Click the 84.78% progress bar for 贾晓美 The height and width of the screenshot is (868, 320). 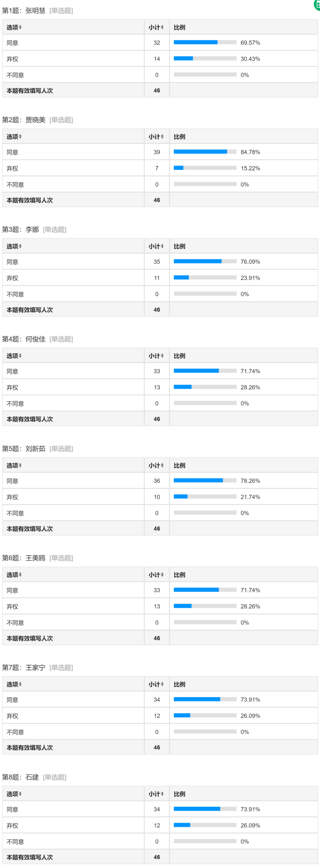[x=205, y=152]
